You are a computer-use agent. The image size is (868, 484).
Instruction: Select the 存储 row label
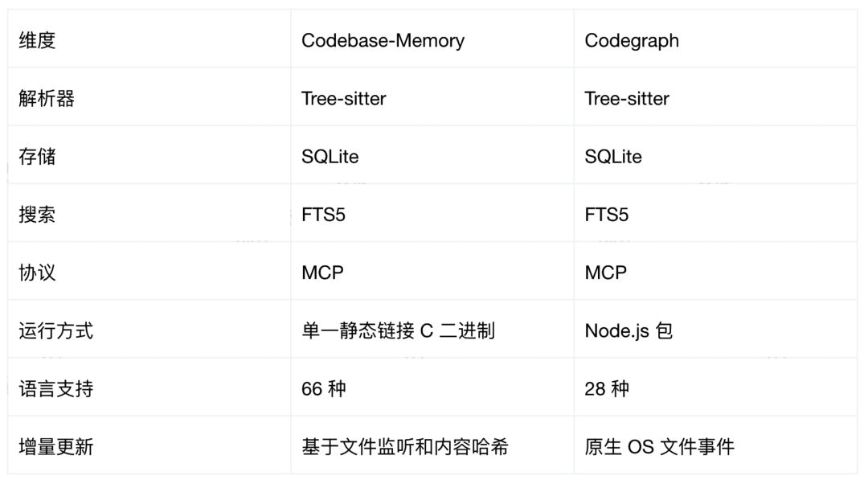[x=37, y=157]
